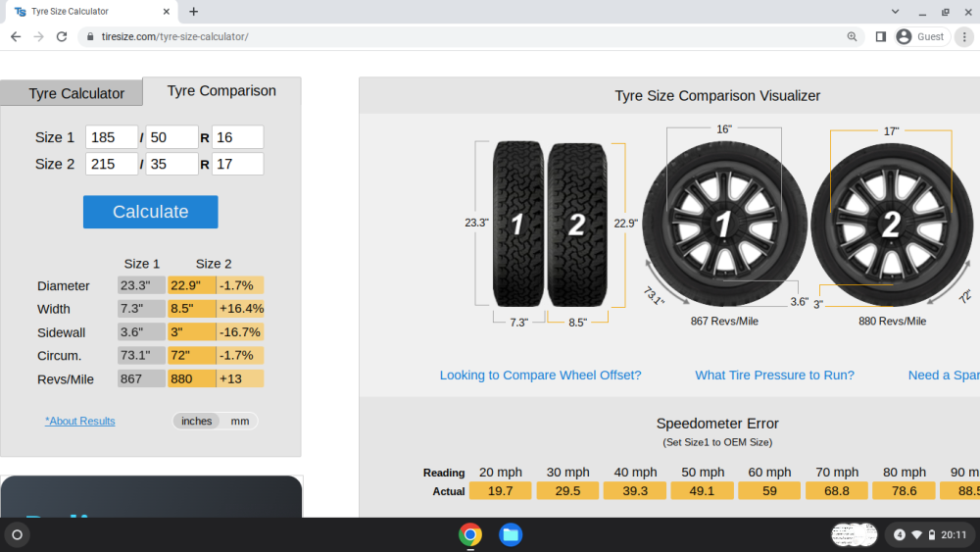This screenshot has height=552, width=980.
Task: Click actual speed 19.7 cell
Action: pyautogui.click(x=500, y=491)
